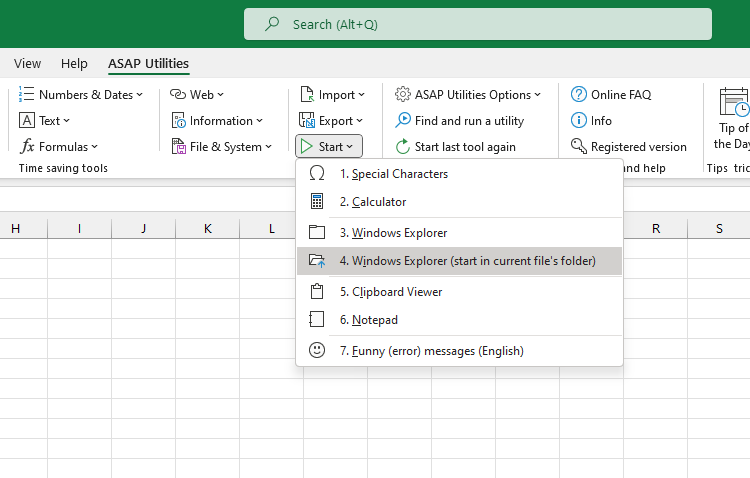750x478 pixels.
Task: Click the Info label text
Action: pos(601,121)
